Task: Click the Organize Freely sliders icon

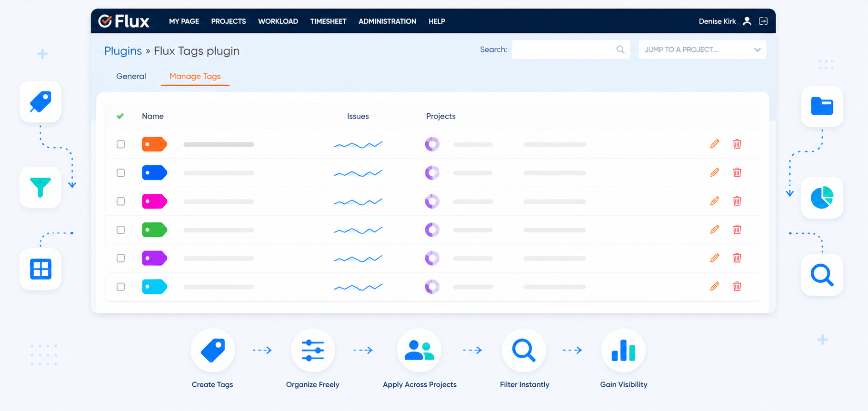Action: click(x=313, y=351)
